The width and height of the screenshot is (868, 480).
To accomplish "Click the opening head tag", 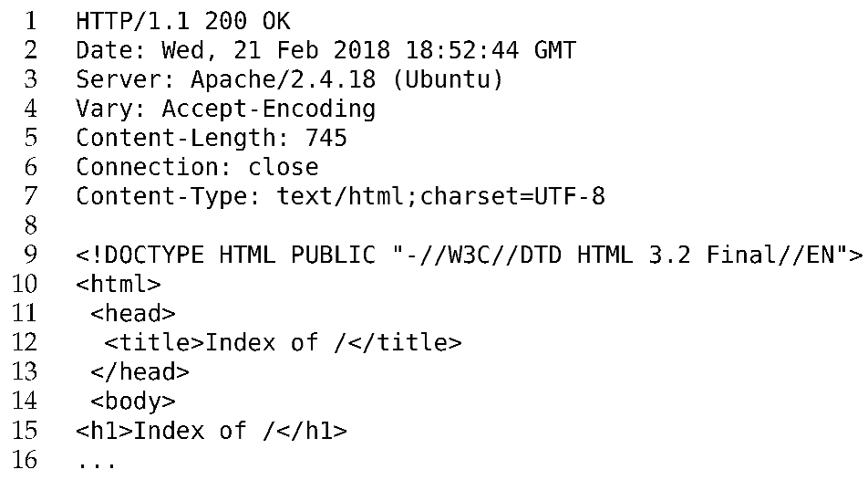I will click(x=133, y=313).
